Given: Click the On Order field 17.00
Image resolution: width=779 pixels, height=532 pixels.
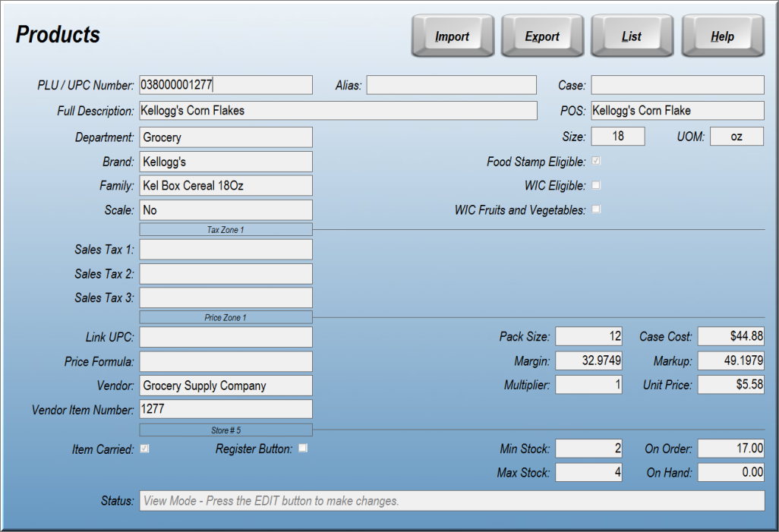Looking at the screenshot, I should point(731,448).
